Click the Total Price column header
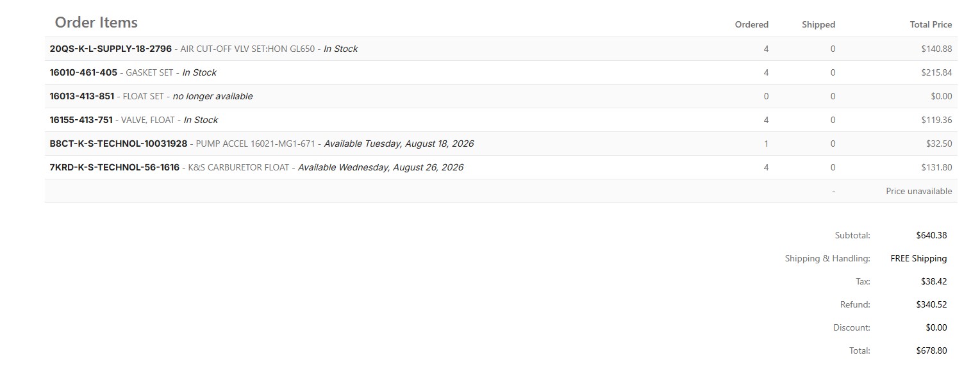 [x=931, y=24]
